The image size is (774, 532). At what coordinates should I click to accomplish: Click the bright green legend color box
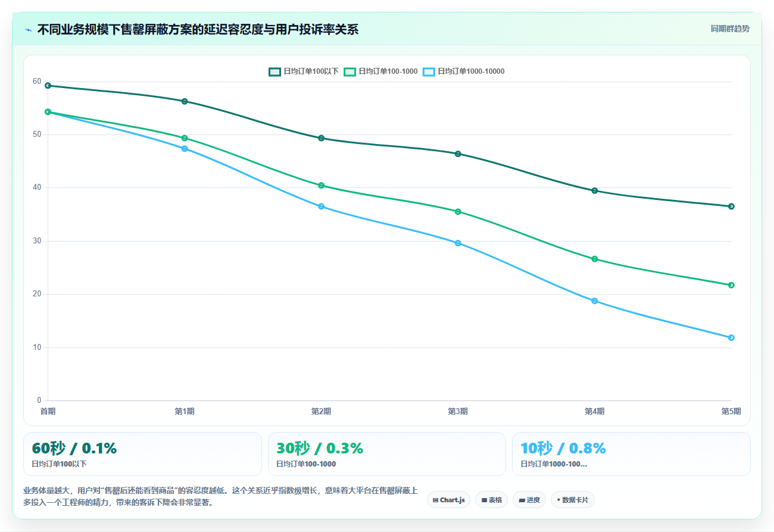click(x=350, y=71)
